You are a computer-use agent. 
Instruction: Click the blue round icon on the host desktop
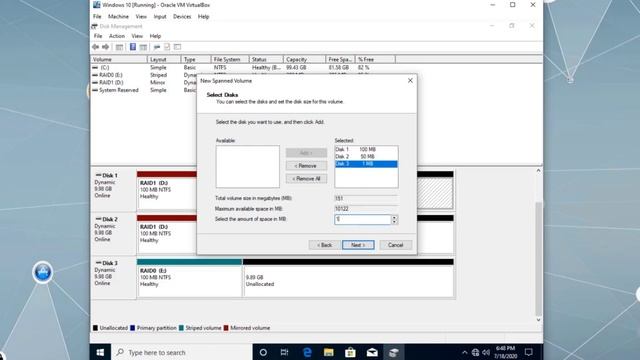point(43,272)
